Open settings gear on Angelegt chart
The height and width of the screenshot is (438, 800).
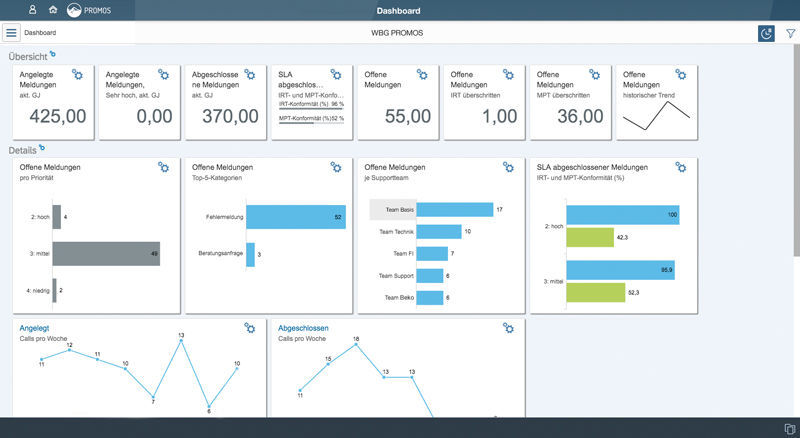[x=250, y=328]
